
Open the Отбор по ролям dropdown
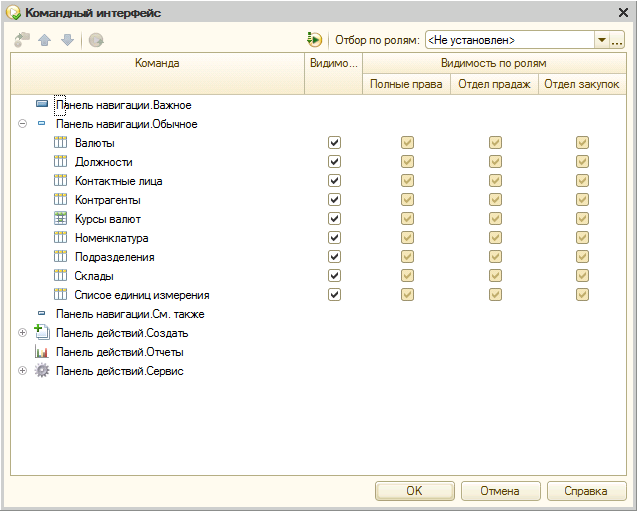[601, 40]
